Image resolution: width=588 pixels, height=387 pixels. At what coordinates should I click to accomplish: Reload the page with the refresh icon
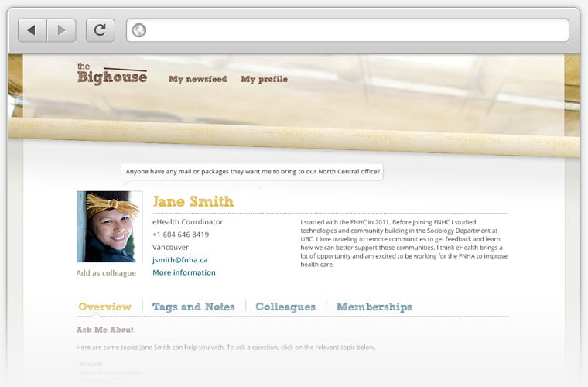pos(101,30)
